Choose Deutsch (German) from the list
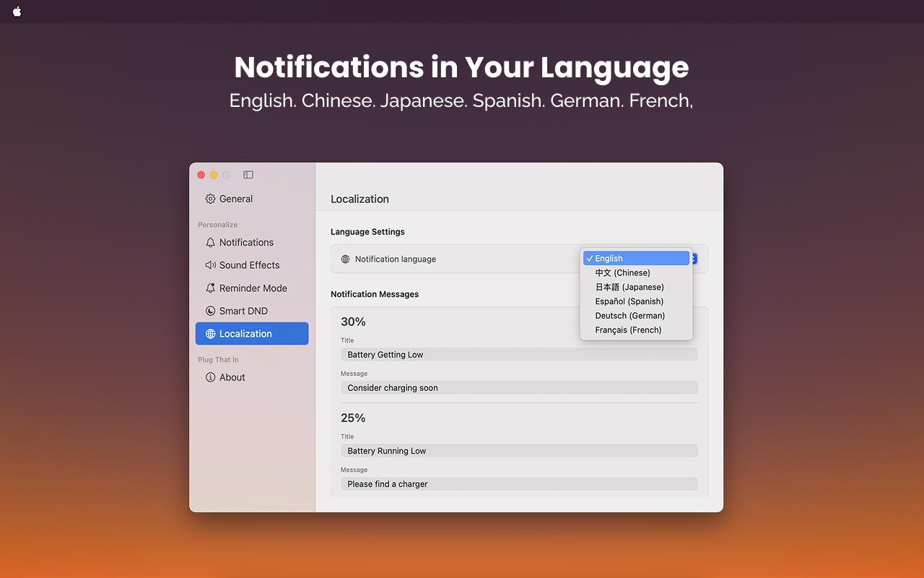The height and width of the screenshot is (578, 924). pos(629,316)
